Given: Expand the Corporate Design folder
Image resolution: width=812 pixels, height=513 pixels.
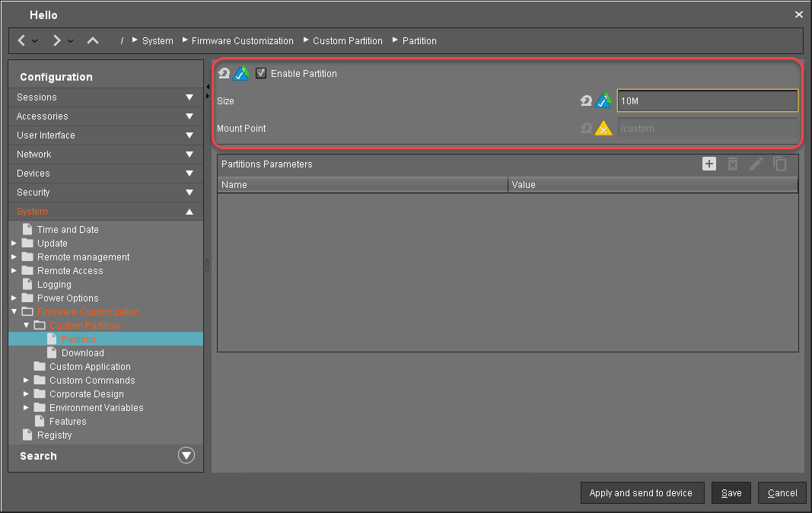Looking at the screenshot, I should (27, 394).
